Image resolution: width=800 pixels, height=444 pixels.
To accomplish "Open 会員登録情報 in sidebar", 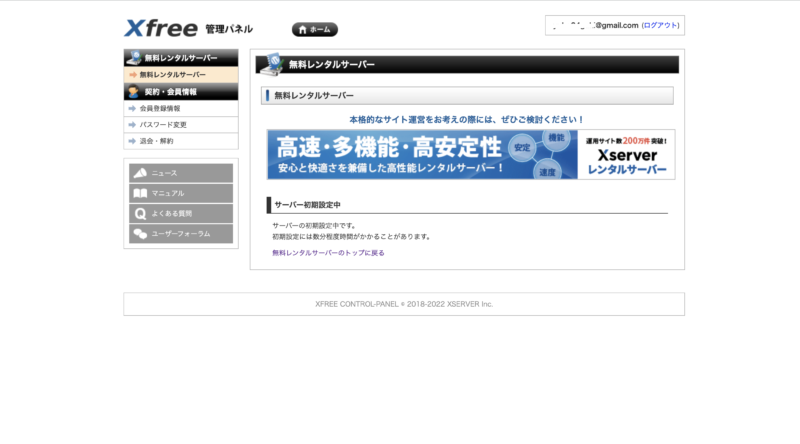I will click(x=181, y=108).
